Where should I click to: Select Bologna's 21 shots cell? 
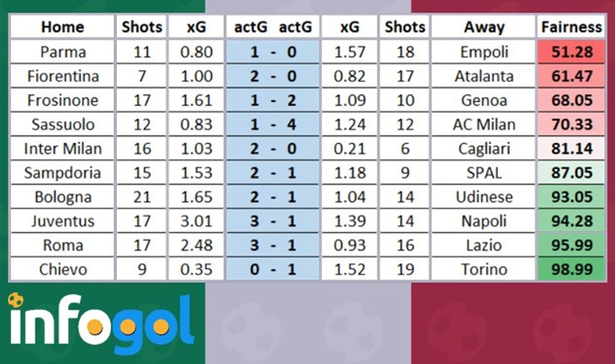click(142, 197)
